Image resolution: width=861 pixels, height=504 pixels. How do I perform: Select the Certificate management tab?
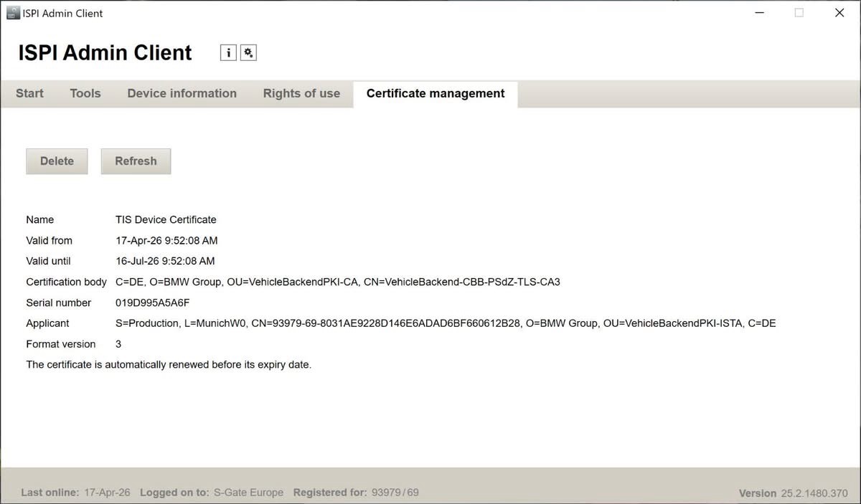[435, 93]
